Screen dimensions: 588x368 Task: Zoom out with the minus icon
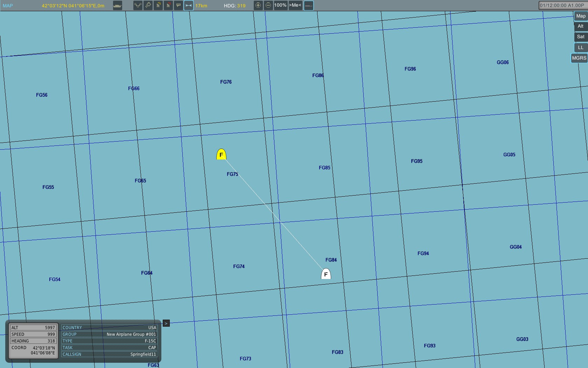pyautogui.click(x=268, y=6)
